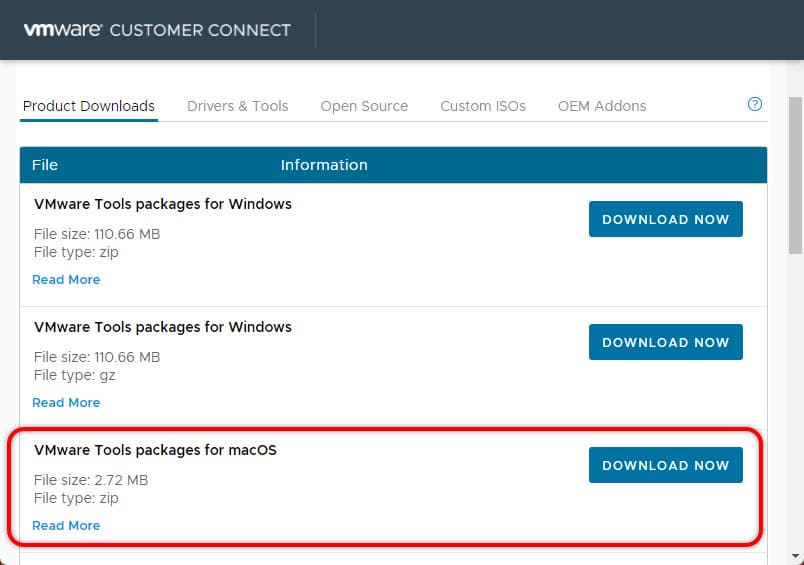
Task: Click the page vertical scrollbar thumb
Action: pos(795,175)
